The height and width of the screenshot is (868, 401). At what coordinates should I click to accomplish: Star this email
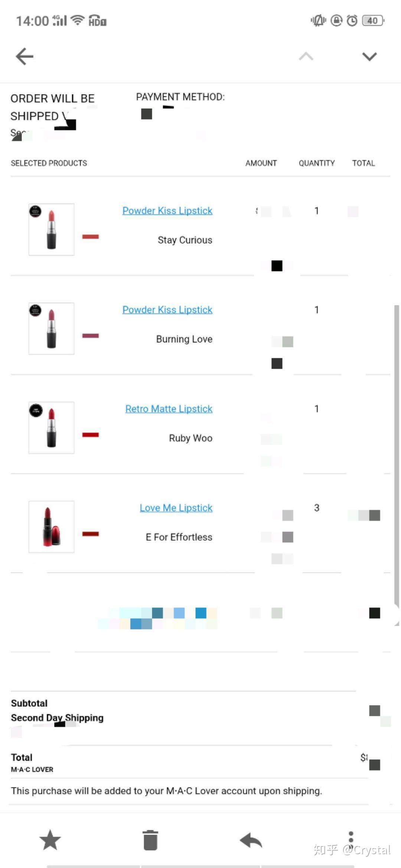coord(50,840)
